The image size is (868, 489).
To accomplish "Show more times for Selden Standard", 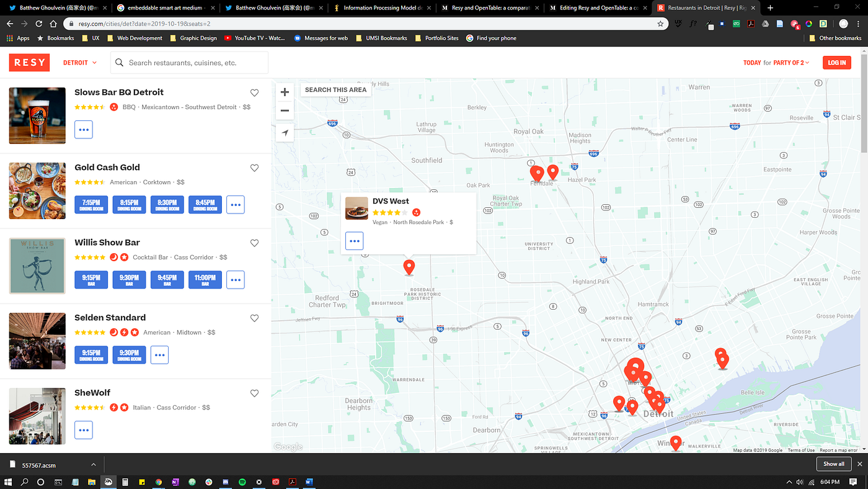I will coord(159,355).
